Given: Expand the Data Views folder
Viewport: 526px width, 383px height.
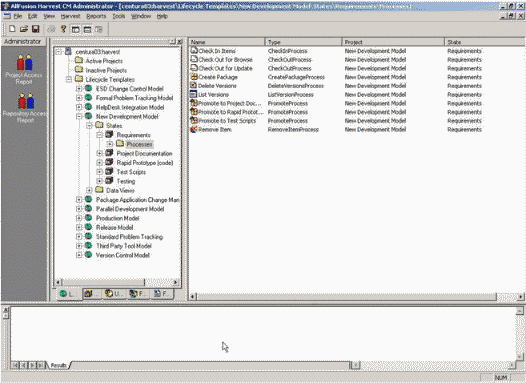Looking at the screenshot, I should pos(89,190).
